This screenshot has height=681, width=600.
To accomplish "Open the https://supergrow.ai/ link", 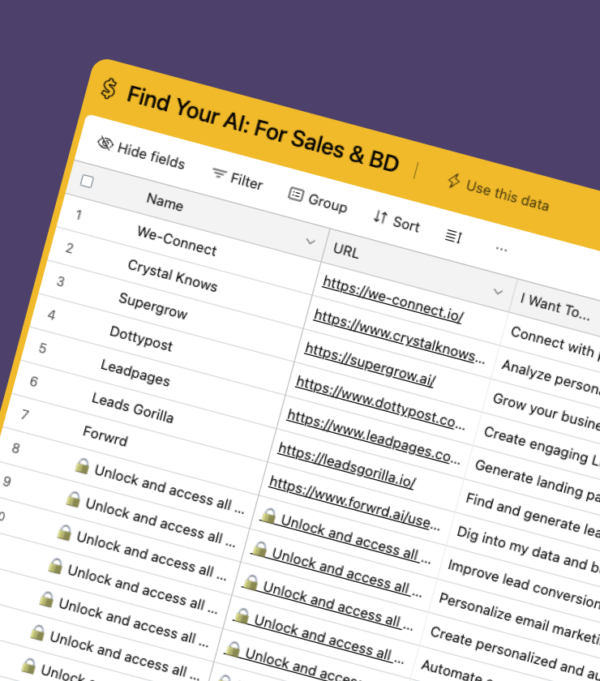I will [x=370, y=365].
